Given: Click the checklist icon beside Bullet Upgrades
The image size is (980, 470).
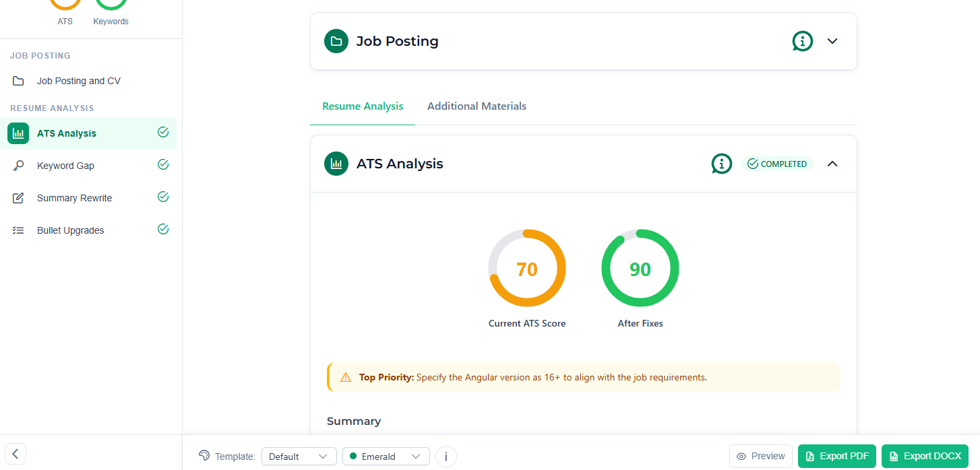Looking at the screenshot, I should [x=18, y=230].
